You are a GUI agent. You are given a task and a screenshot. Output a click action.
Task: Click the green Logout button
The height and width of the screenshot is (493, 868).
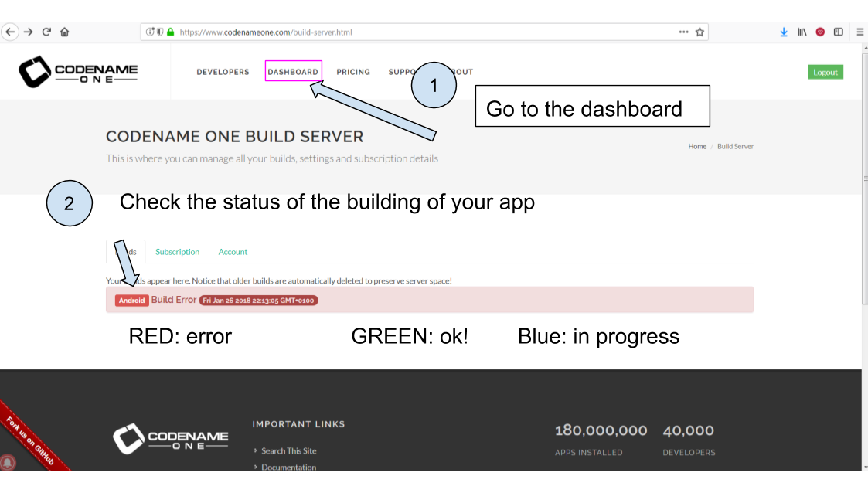(x=825, y=72)
